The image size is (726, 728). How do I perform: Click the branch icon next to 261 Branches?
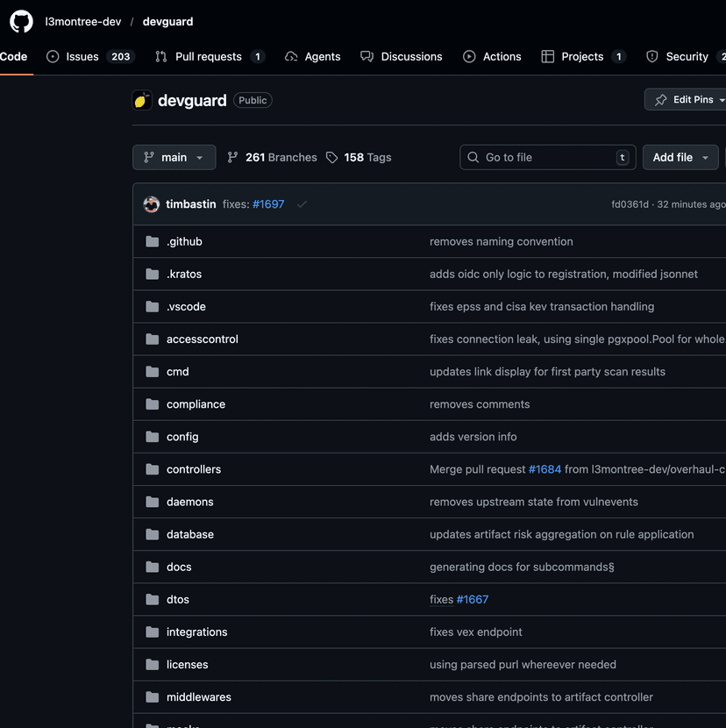pyautogui.click(x=233, y=157)
